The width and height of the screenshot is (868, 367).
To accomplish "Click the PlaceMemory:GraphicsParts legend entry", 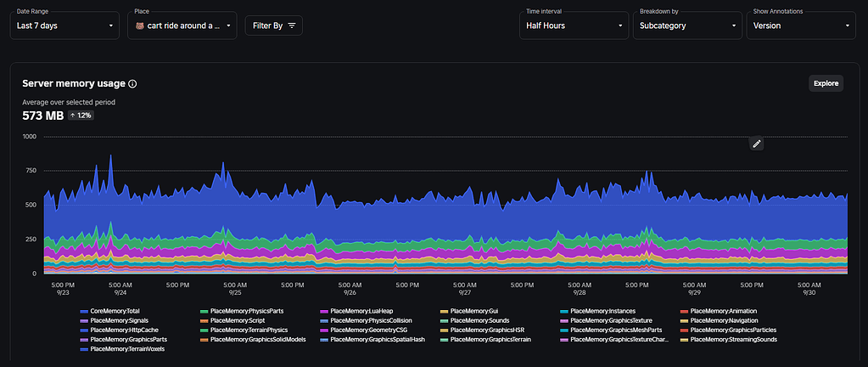I will click(124, 339).
